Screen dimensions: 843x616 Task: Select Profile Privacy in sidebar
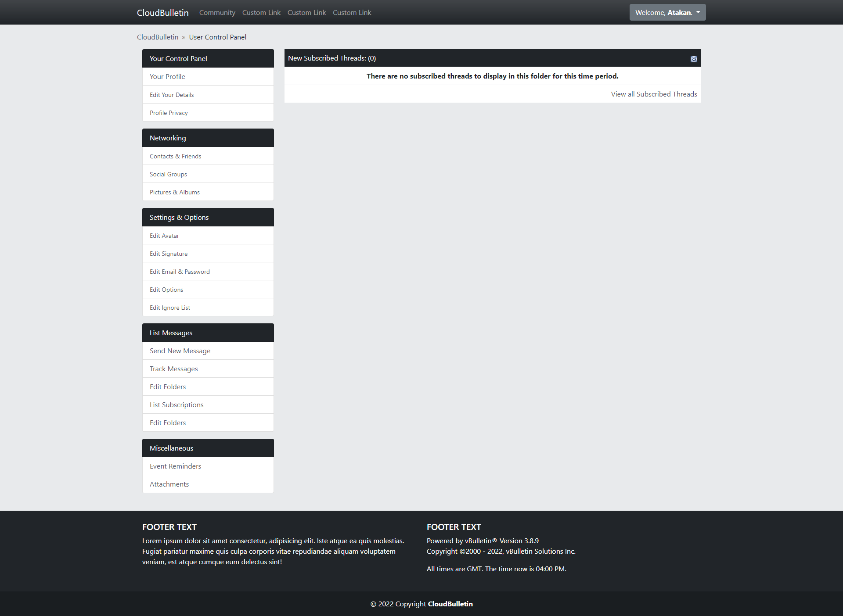169,113
